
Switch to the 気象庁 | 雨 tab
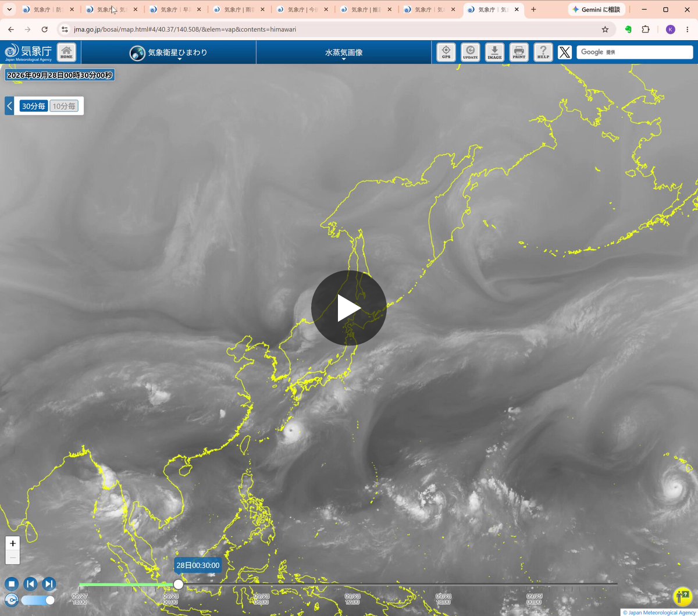click(239, 9)
